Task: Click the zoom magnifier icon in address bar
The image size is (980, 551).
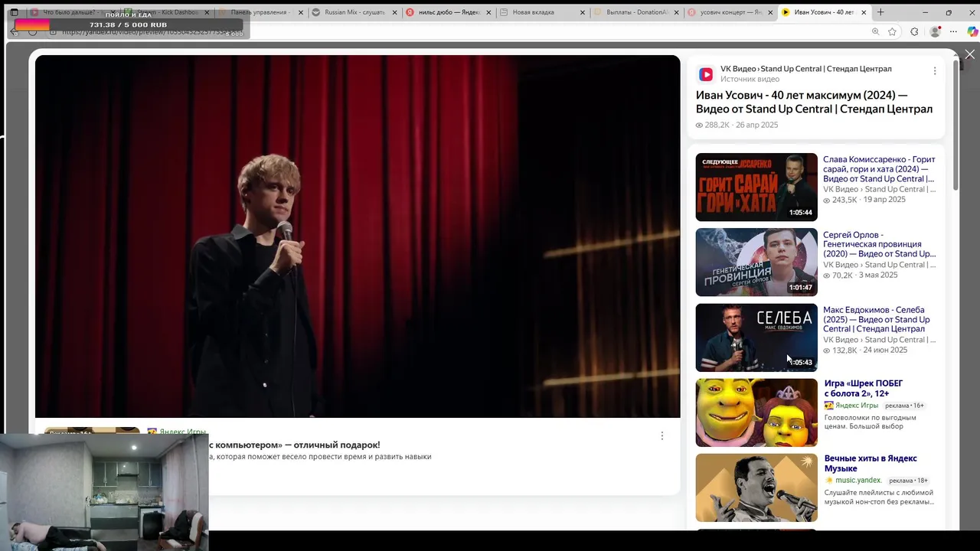Action: coord(875,31)
